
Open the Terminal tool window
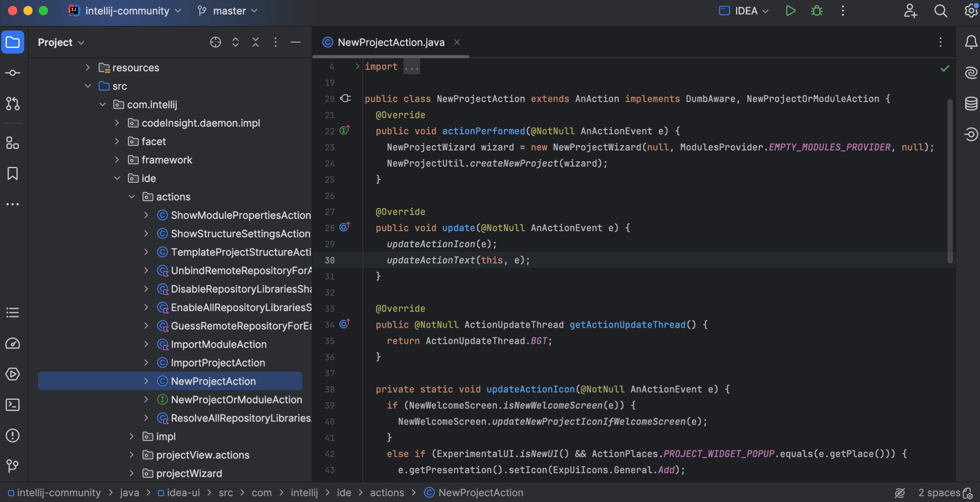click(13, 405)
